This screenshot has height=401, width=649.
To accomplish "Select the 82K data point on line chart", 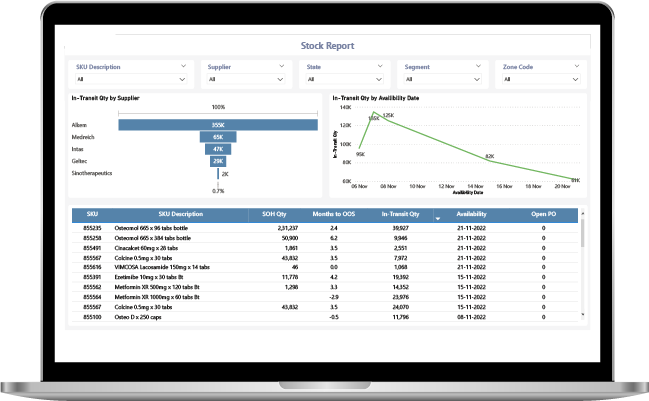I will [490, 161].
